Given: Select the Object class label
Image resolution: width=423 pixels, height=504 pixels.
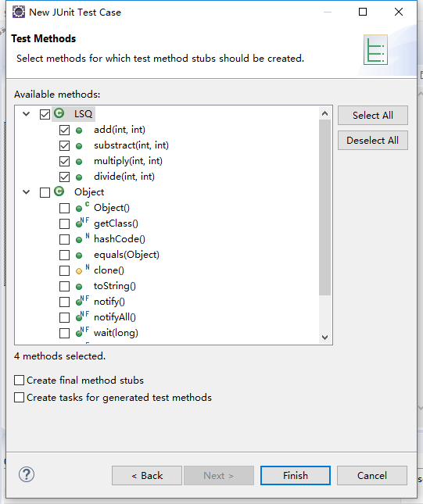Looking at the screenshot, I should click(89, 192).
